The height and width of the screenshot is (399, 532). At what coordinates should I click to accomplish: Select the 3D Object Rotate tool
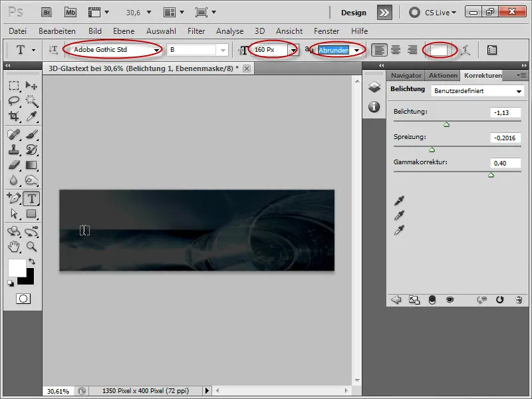[x=14, y=231]
